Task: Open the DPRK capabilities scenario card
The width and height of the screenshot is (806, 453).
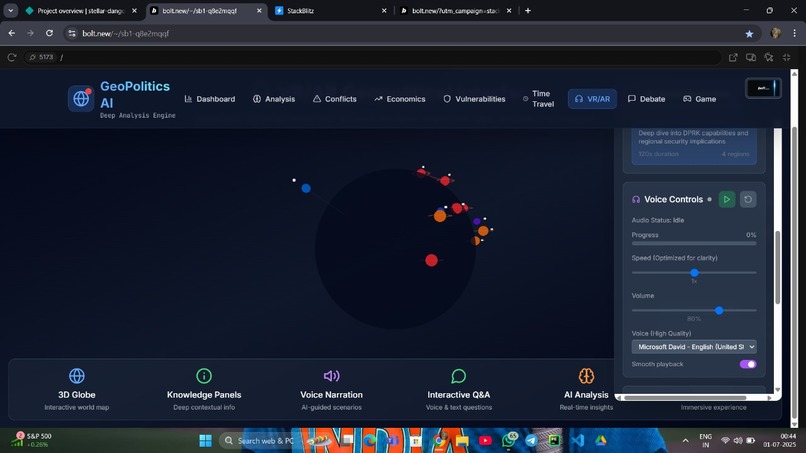Action: pos(694,146)
